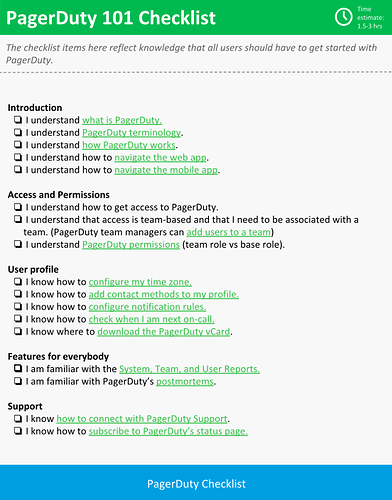Visit the PagerDuty permissions link

[x=131, y=245]
